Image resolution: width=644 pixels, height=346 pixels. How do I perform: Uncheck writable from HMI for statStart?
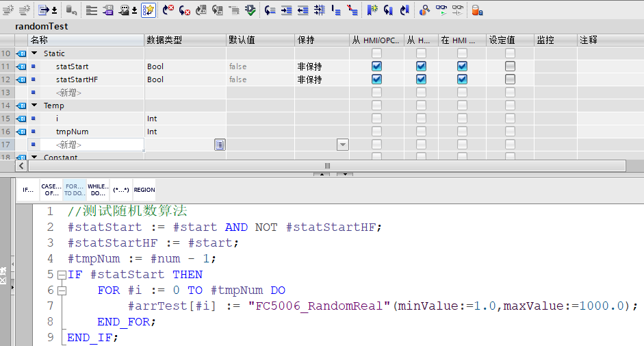pyautogui.click(x=421, y=66)
